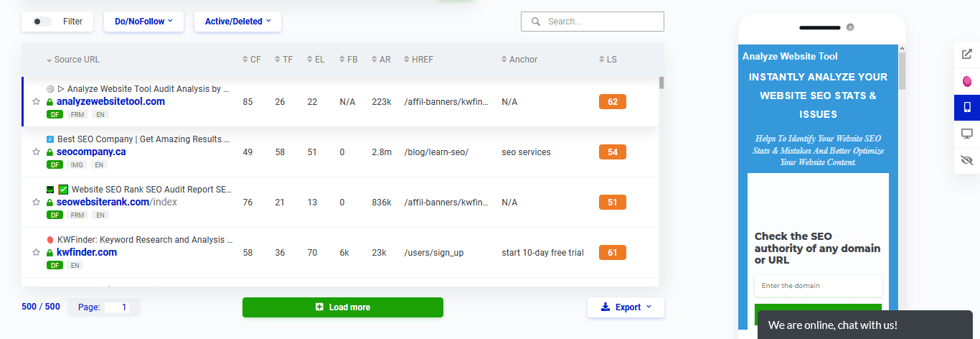Screen dimensions: 980x339
Task: Star the analyzewebsitetool.com row
Action: [36, 102]
